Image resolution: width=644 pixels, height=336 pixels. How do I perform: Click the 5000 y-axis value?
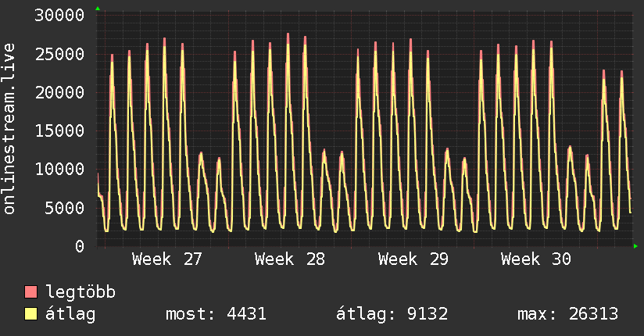[65, 208]
